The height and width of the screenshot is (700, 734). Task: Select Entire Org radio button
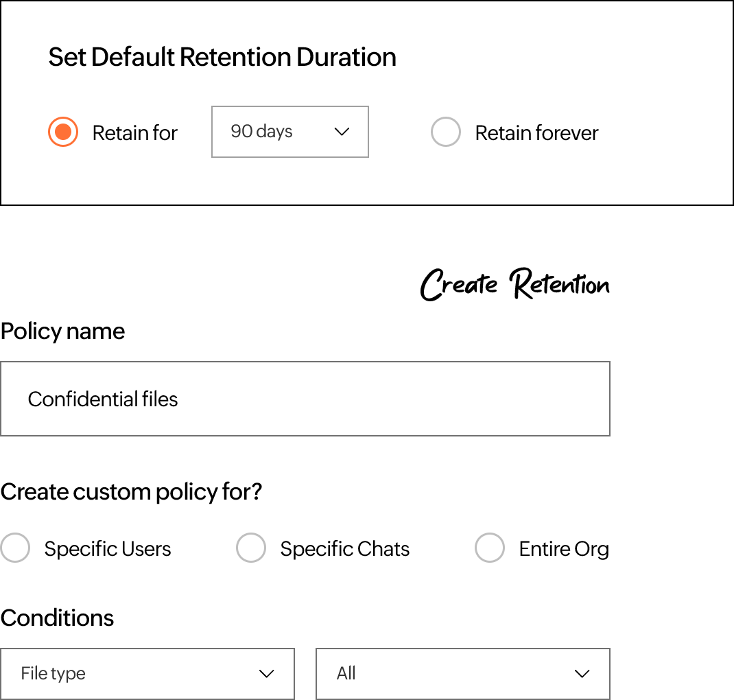(x=490, y=548)
